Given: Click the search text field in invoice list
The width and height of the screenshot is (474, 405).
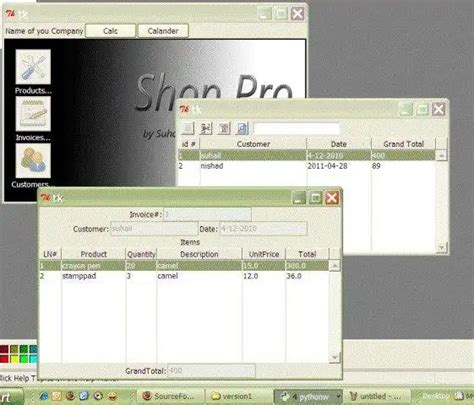Looking at the screenshot, I should [x=297, y=129].
